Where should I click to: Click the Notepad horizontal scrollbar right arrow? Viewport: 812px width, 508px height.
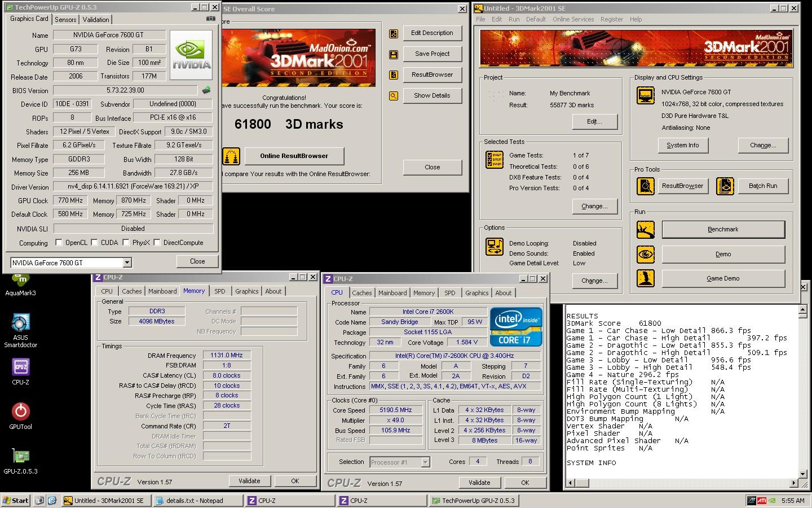pyautogui.click(x=794, y=483)
